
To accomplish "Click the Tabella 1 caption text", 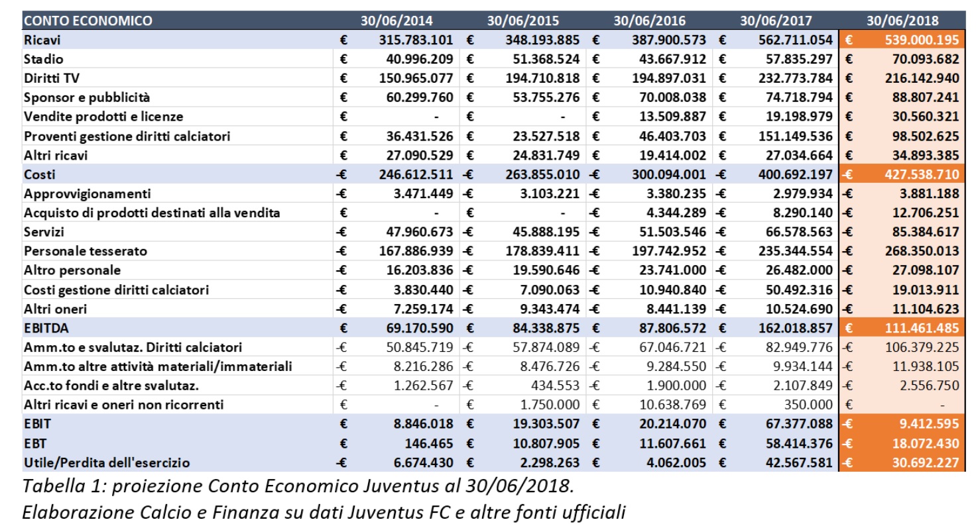I will pyautogui.click(x=298, y=486).
